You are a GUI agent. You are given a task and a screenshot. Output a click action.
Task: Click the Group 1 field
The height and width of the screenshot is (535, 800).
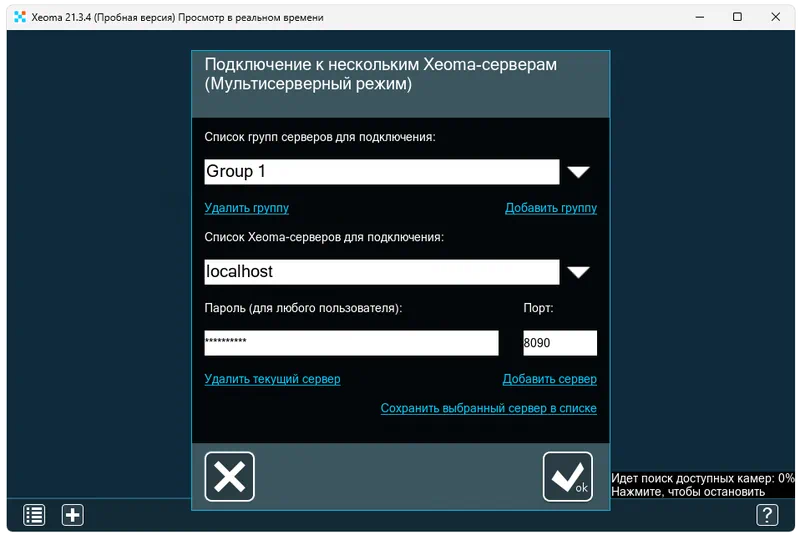[382, 171]
